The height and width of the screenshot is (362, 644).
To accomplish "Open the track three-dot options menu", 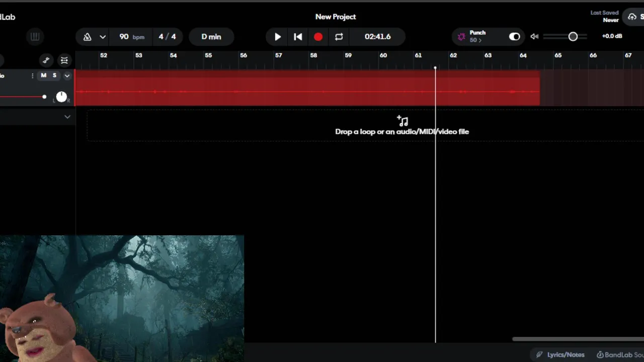I will pyautogui.click(x=33, y=76).
